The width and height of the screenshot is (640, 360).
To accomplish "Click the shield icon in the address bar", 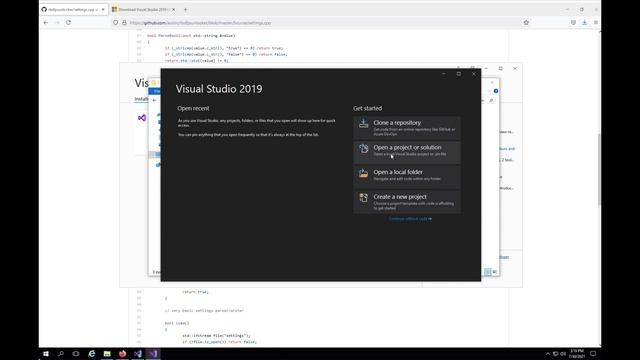I will [116, 23].
